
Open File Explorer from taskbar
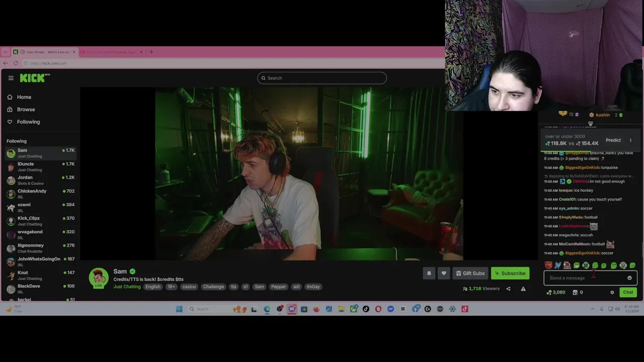(341, 309)
